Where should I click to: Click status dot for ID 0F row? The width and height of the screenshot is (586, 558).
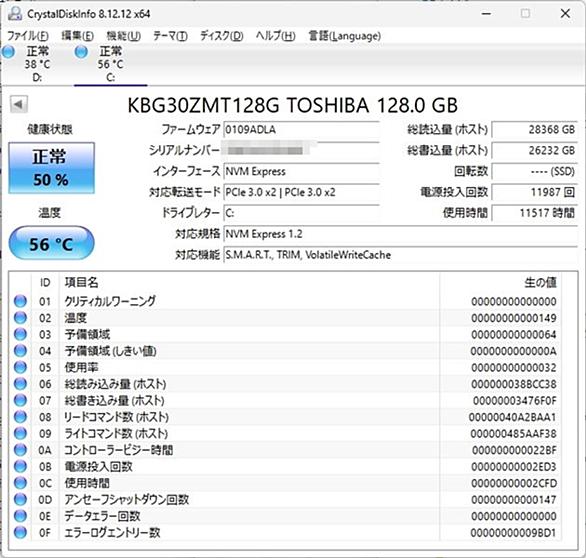(20, 532)
